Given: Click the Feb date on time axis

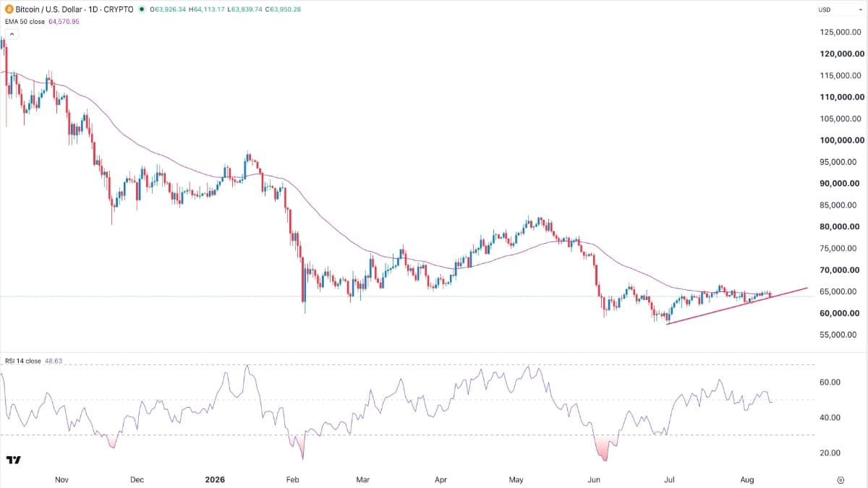Looking at the screenshot, I should pos(292,479).
